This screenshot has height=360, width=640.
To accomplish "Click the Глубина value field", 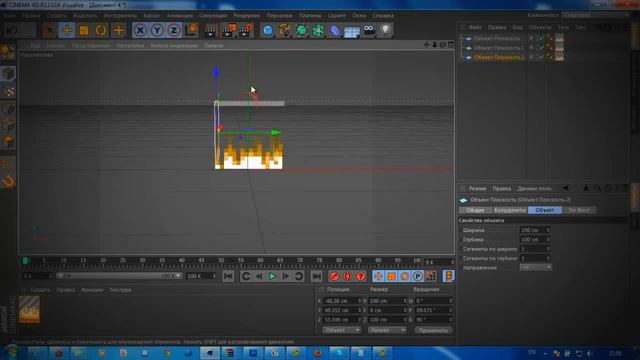I will pyautogui.click(x=534, y=240).
